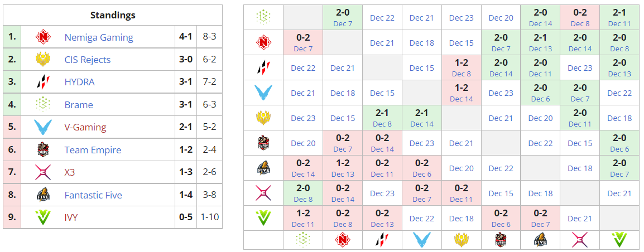Click Brame logo heading the crosstable's first row
Screen dimensions: 644x252
tap(263, 17)
